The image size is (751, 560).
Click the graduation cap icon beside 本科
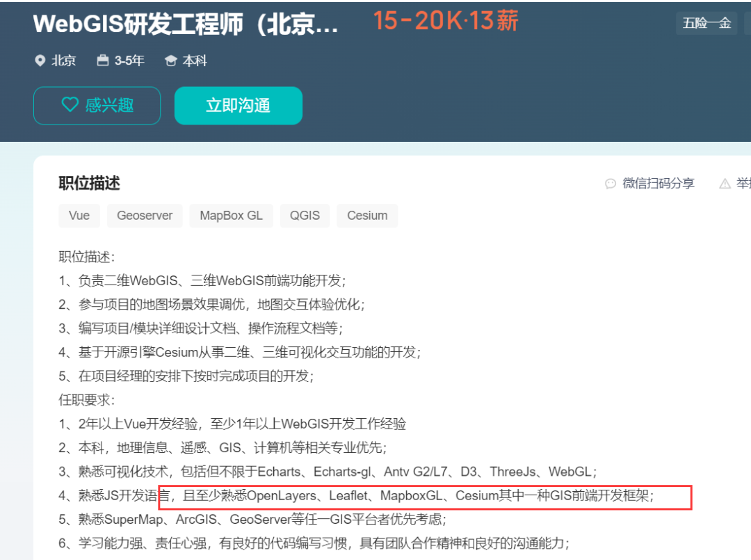pyautogui.click(x=170, y=61)
